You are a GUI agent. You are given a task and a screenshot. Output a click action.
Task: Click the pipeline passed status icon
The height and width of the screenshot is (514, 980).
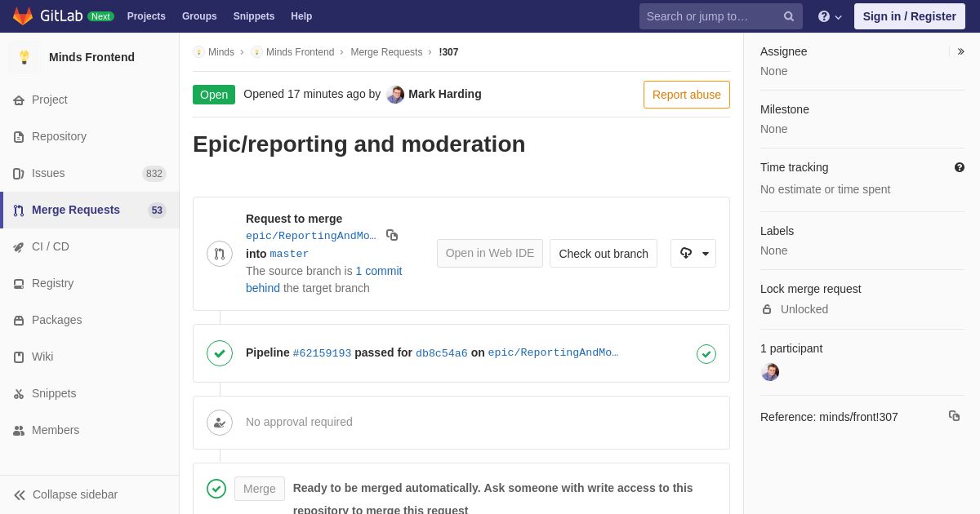[220, 353]
